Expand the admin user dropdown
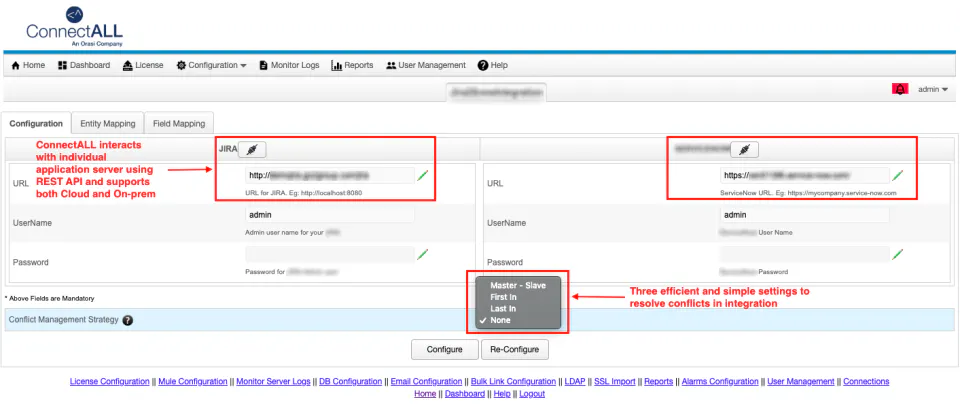Screen dimensions: 960x404 pos(932,89)
